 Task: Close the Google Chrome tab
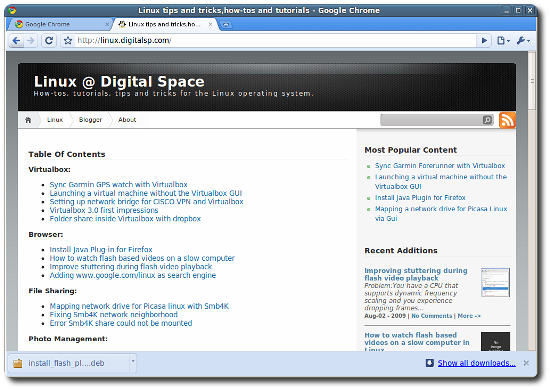click(x=107, y=25)
